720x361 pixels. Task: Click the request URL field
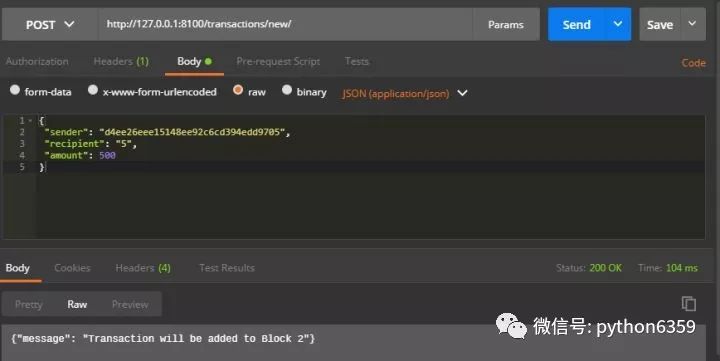(x=285, y=24)
